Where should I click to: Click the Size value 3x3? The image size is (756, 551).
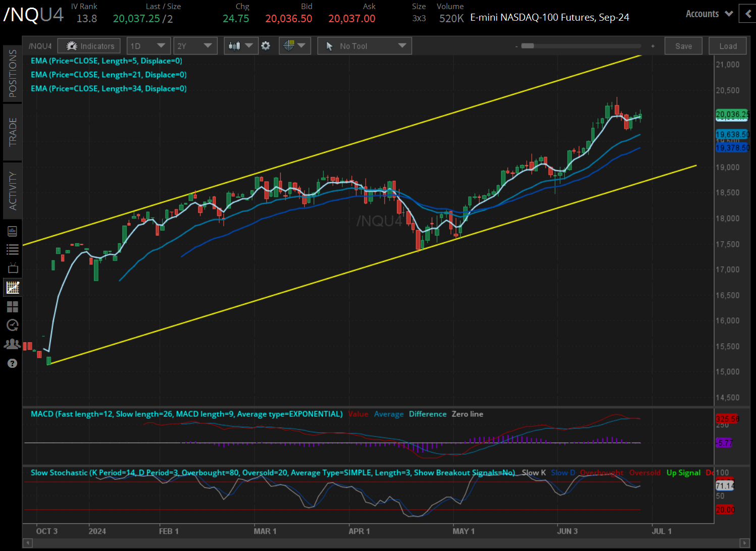pos(419,18)
